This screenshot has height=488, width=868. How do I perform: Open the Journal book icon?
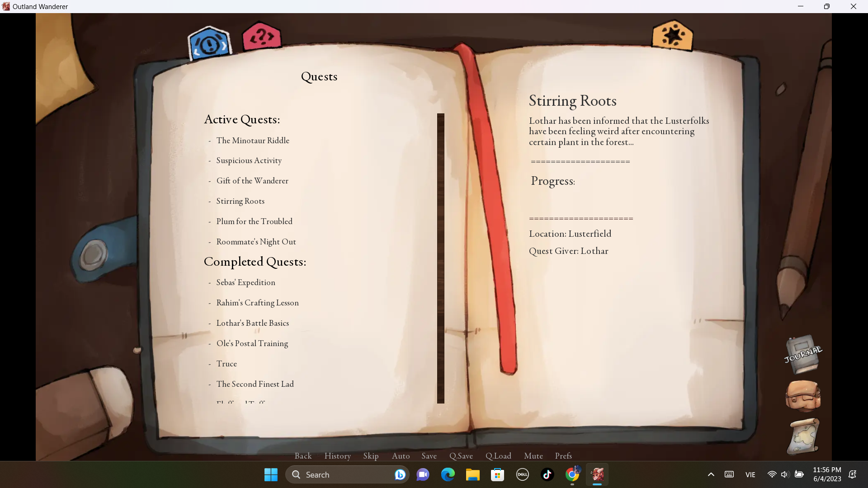803,355
